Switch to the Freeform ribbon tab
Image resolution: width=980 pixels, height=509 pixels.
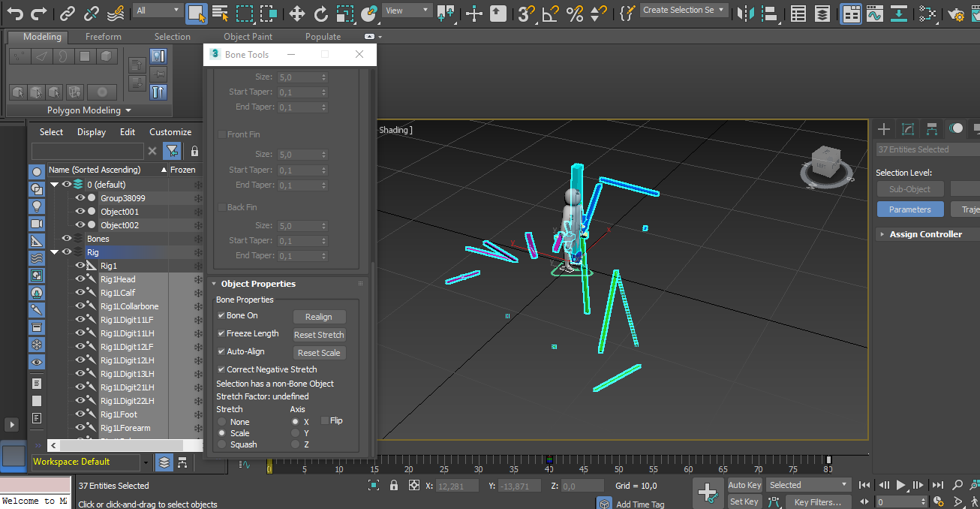click(103, 36)
